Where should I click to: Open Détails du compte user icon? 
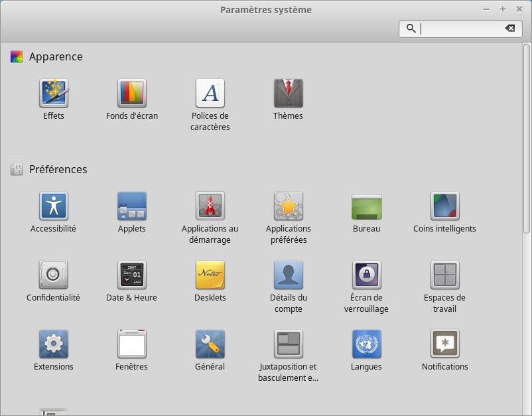click(288, 275)
